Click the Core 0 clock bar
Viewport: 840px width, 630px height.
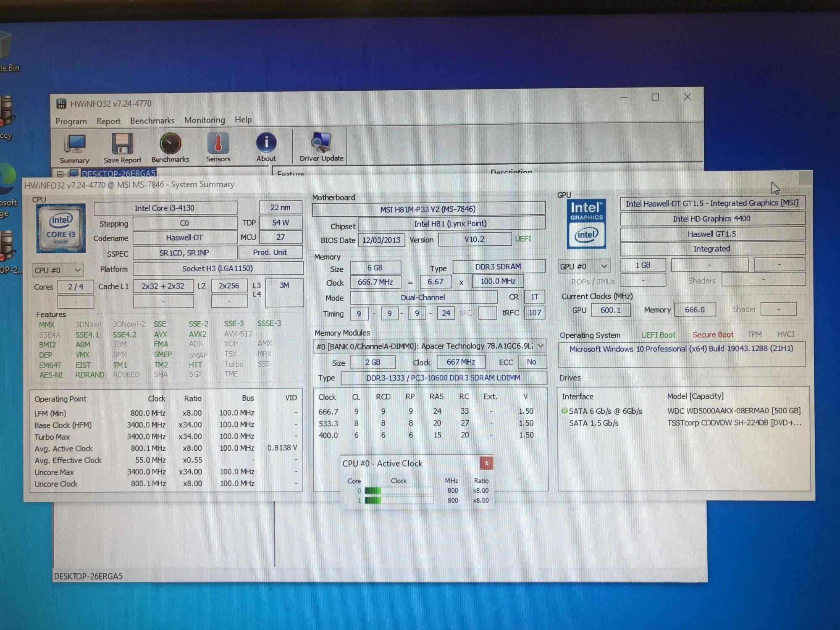tap(399, 491)
